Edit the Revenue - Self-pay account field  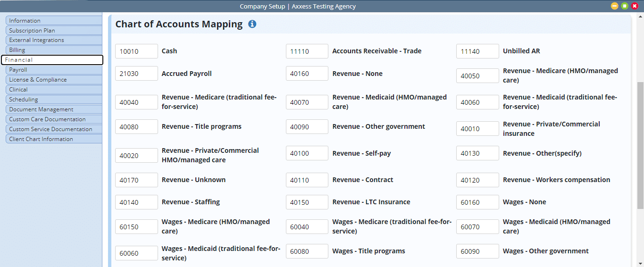coord(307,153)
